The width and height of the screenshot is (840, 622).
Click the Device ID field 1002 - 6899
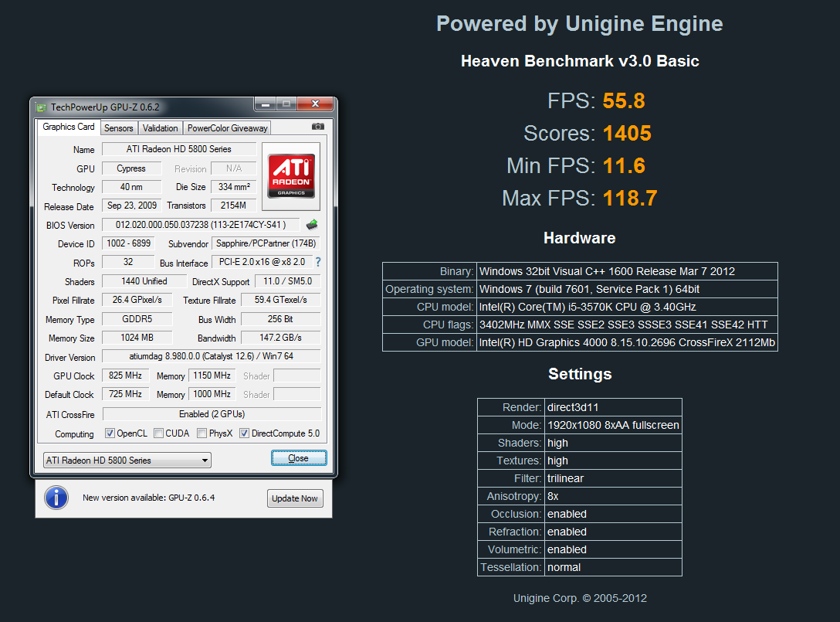click(128, 243)
